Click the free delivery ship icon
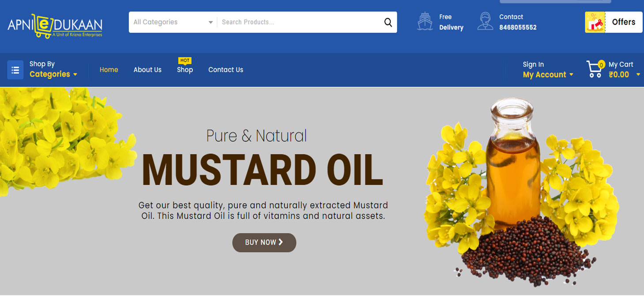 [x=425, y=22]
